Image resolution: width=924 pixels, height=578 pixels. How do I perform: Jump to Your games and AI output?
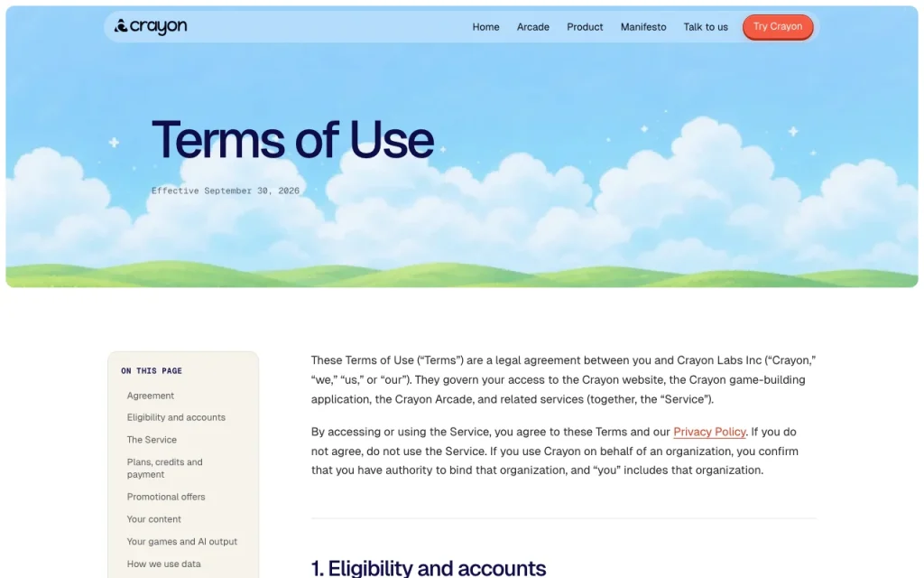coord(182,542)
